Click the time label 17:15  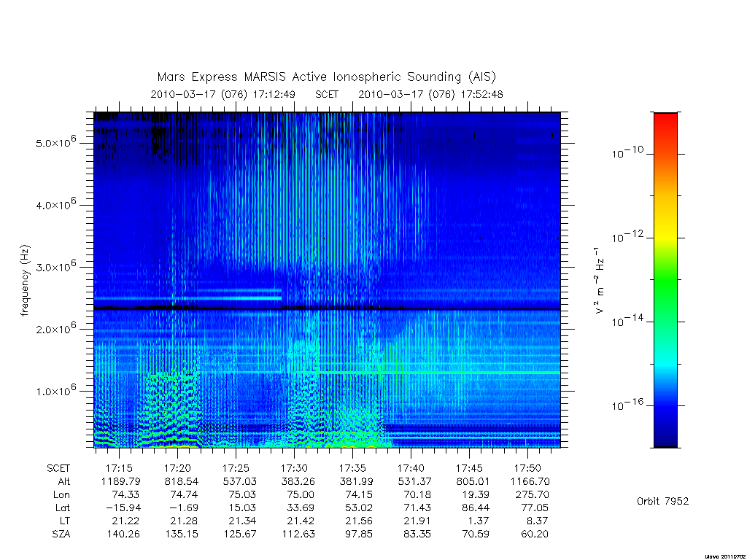(119, 468)
